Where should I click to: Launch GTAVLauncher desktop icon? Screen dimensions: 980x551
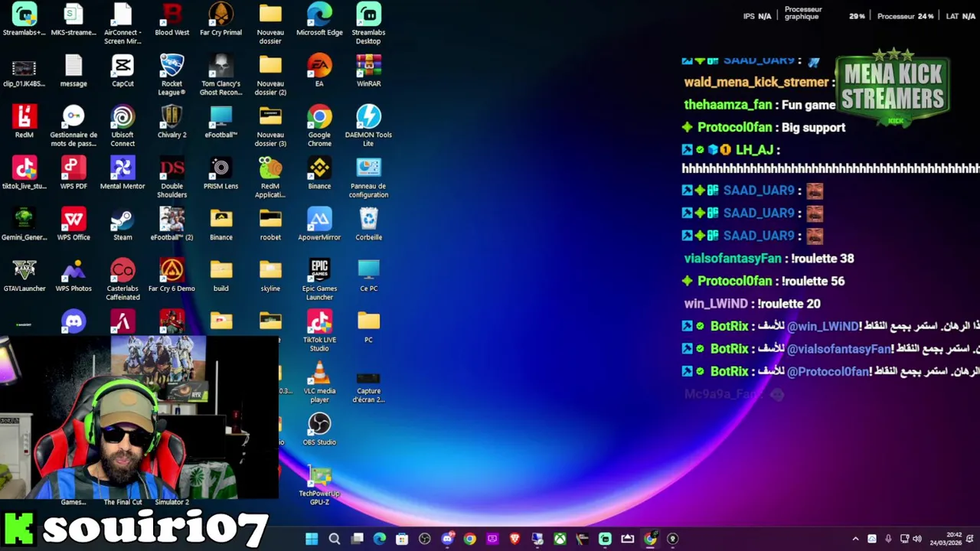pos(24,276)
